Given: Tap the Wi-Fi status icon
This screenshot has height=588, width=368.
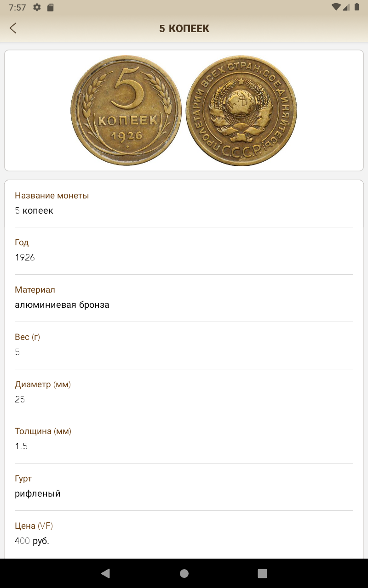Looking at the screenshot, I should pos(336,7).
